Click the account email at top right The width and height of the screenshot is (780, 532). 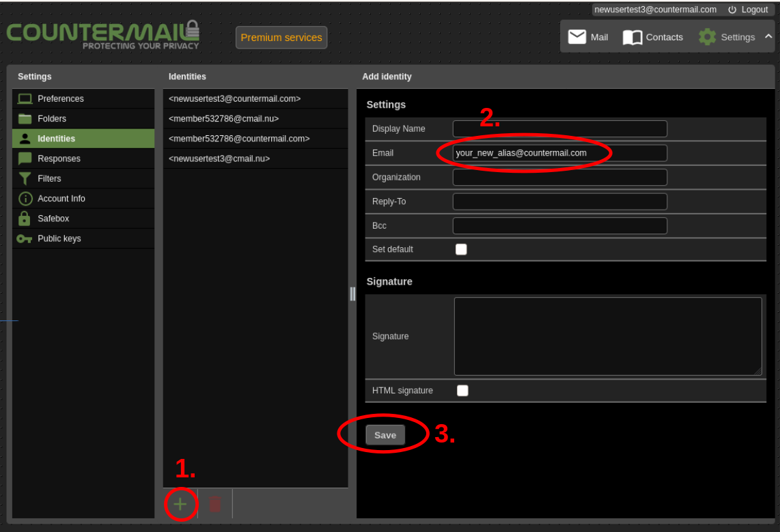point(655,10)
